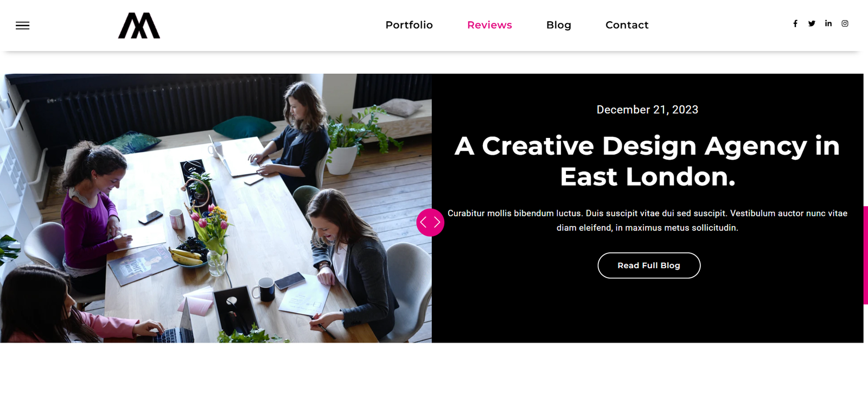Navigate to the Contact nav item

[x=627, y=25]
